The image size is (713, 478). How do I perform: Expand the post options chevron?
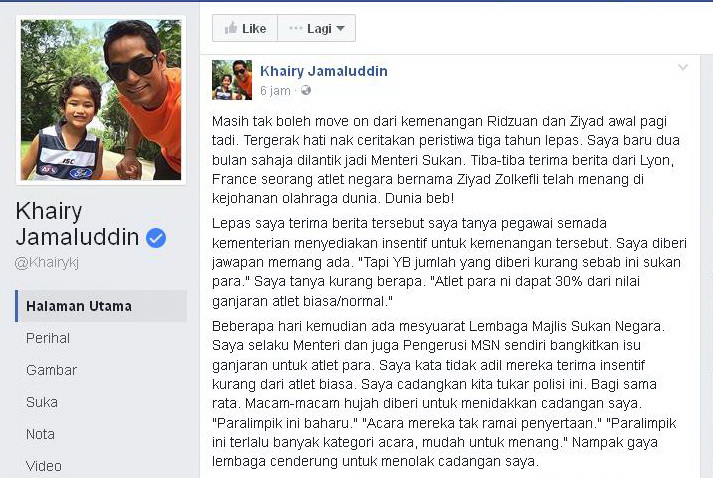tap(683, 68)
